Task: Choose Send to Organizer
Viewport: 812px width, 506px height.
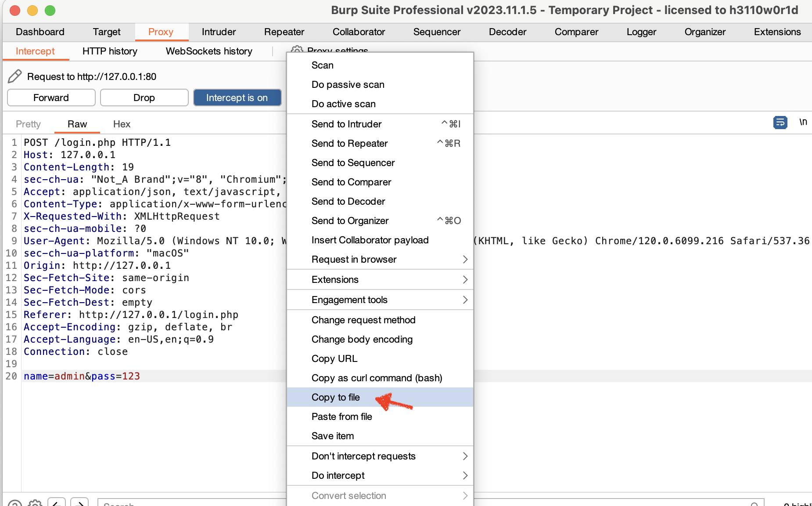Action: tap(380, 220)
